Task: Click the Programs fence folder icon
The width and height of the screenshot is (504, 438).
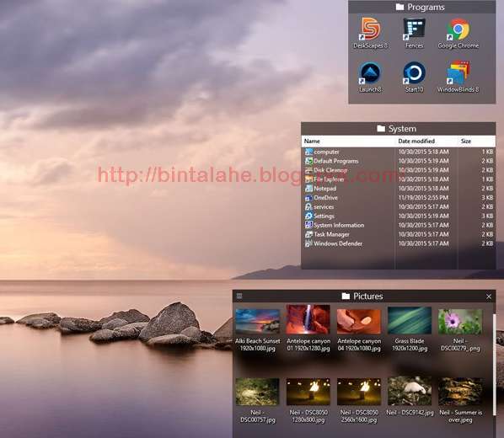Action: click(x=399, y=7)
